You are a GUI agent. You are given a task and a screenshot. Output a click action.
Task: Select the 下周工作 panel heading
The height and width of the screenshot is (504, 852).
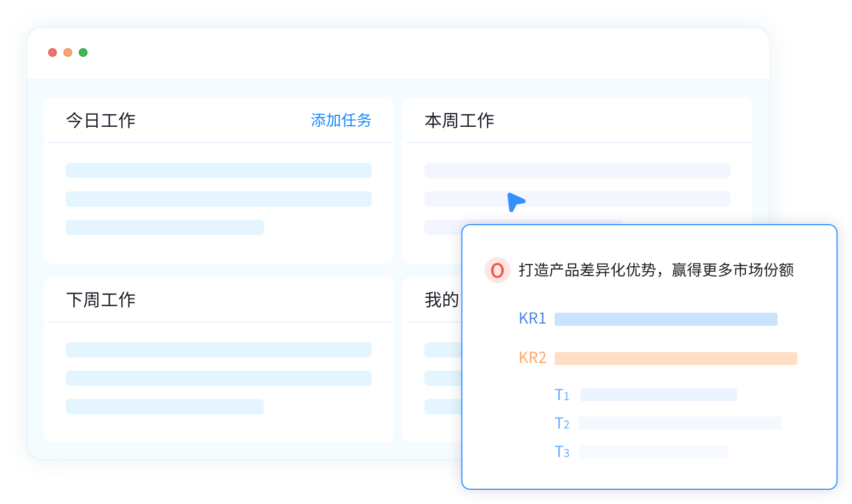(x=101, y=300)
